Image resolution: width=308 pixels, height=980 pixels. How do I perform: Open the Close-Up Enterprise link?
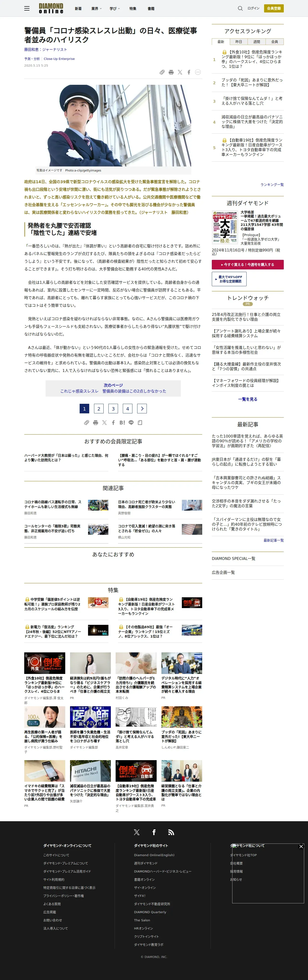click(59, 59)
